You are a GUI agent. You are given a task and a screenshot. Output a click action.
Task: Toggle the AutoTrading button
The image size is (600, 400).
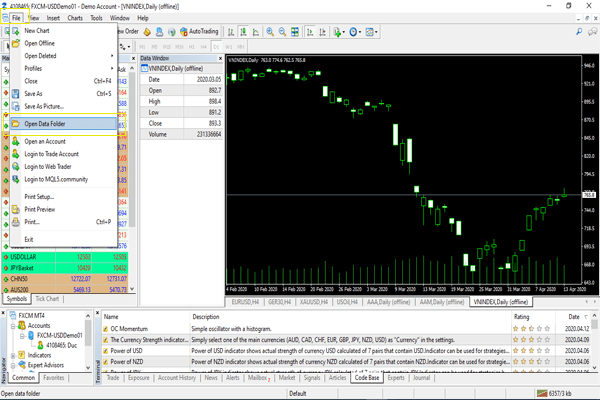point(199,32)
